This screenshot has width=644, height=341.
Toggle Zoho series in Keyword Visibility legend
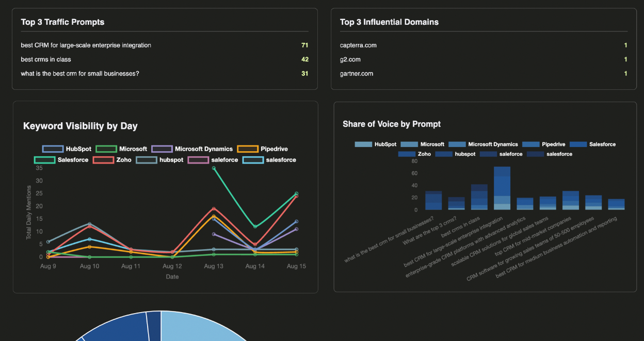pyautogui.click(x=112, y=160)
